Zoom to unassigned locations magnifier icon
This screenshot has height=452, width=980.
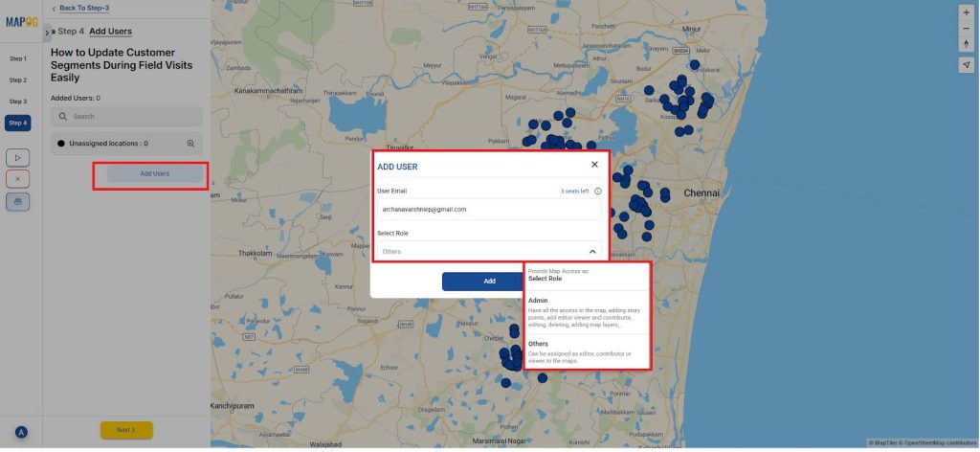tap(190, 144)
